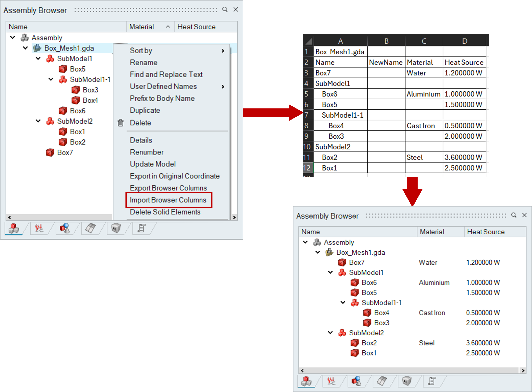The image size is (532, 392).
Task: Click the search icon in lower-right Assembly Browser
Action: point(514,215)
